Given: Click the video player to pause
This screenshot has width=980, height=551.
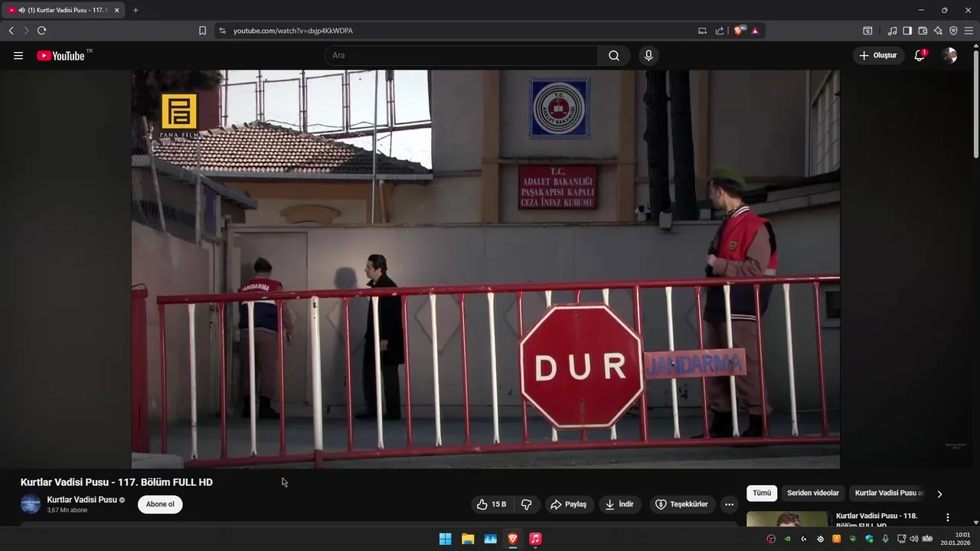Looking at the screenshot, I should (485, 269).
